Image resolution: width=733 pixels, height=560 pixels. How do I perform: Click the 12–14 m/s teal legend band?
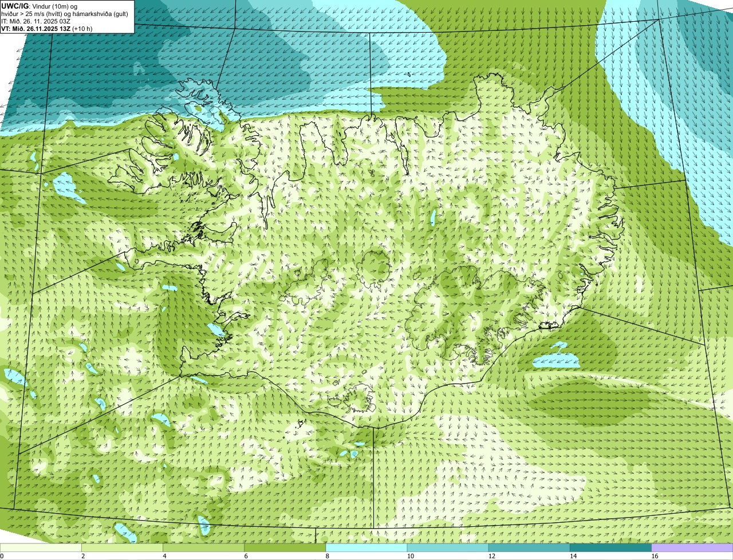529,548
